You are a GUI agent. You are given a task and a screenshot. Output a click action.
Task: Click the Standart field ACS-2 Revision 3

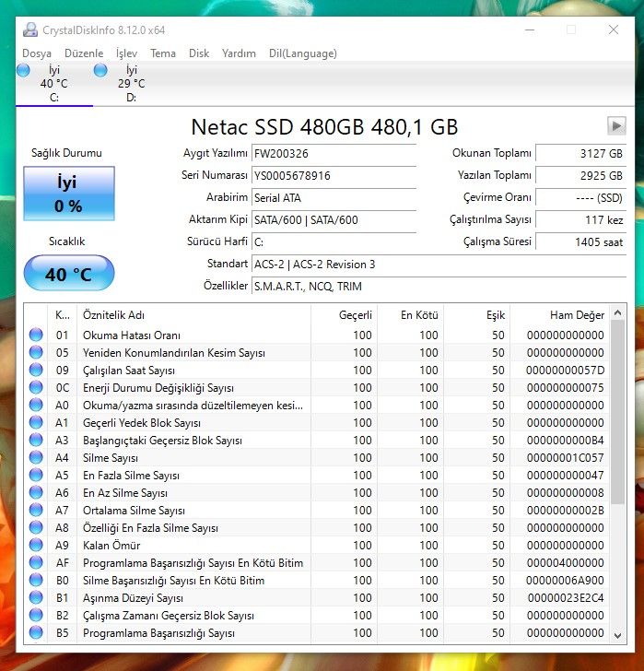click(439, 264)
